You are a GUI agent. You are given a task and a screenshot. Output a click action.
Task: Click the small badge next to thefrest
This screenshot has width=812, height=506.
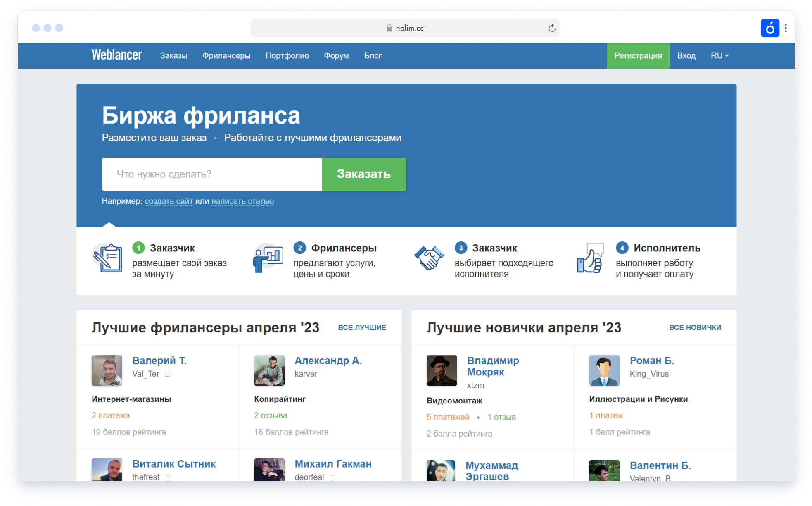[x=167, y=477]
